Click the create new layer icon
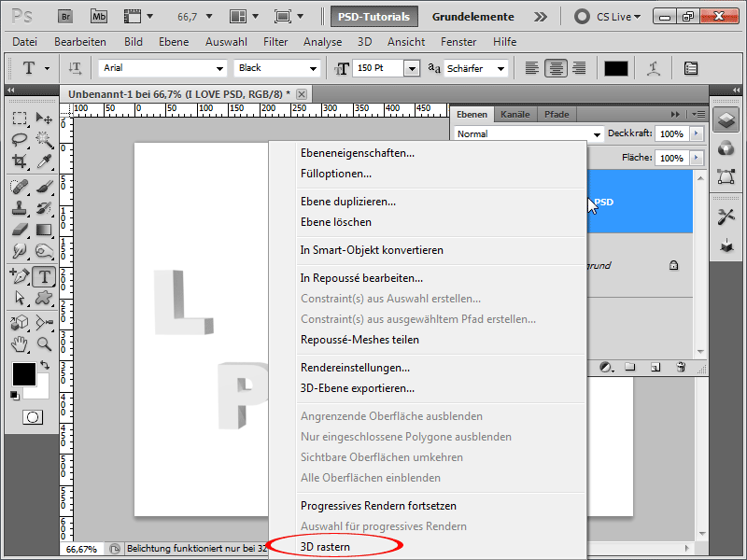The height and width of the screenshot is (560, 747). coord(655,367)
